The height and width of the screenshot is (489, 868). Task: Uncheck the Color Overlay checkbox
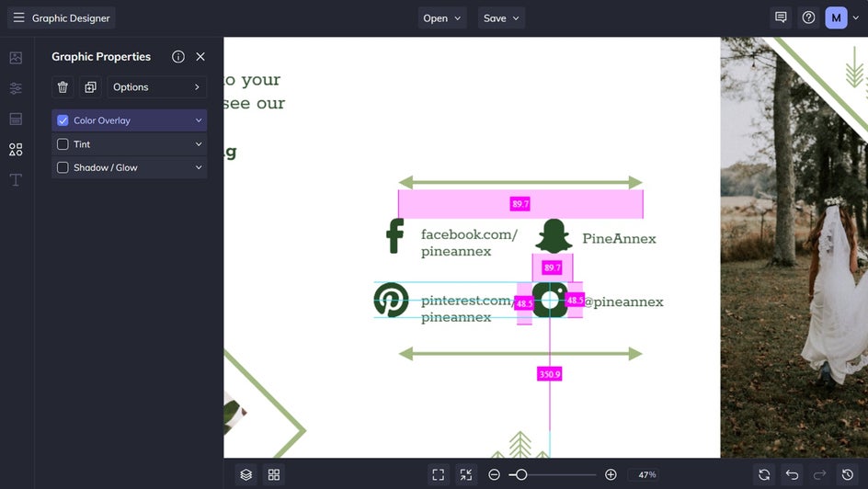click(63, 120)
